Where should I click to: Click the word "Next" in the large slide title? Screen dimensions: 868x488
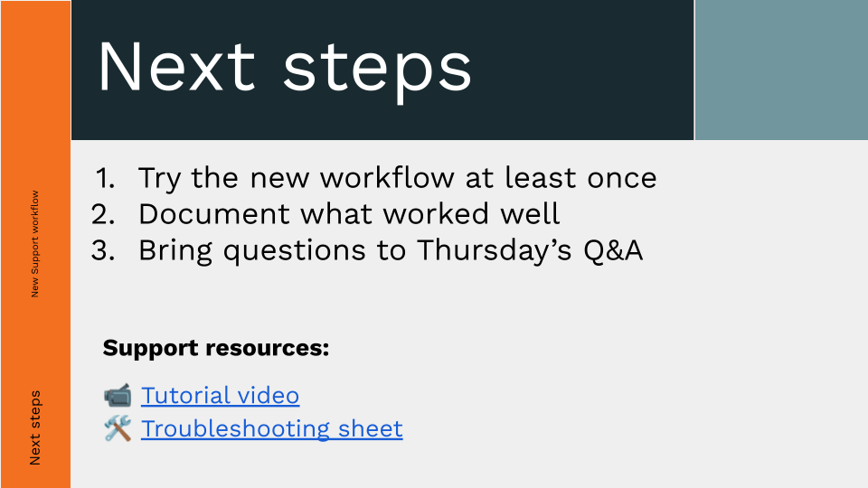176,68
